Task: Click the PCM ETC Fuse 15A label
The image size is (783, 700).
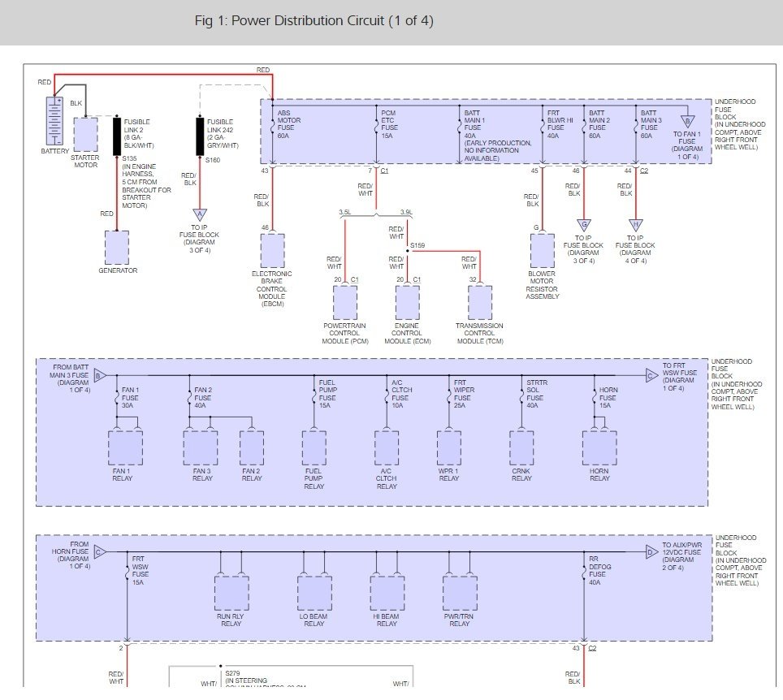Action: (x=390, y=124)
